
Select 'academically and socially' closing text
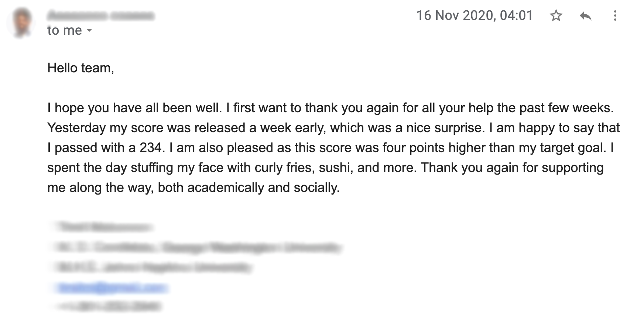tap(263, 188)
